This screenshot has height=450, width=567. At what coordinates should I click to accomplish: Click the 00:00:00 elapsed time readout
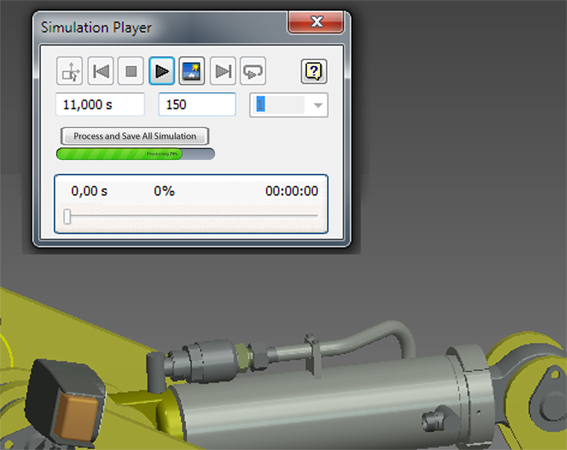(291, 191)
